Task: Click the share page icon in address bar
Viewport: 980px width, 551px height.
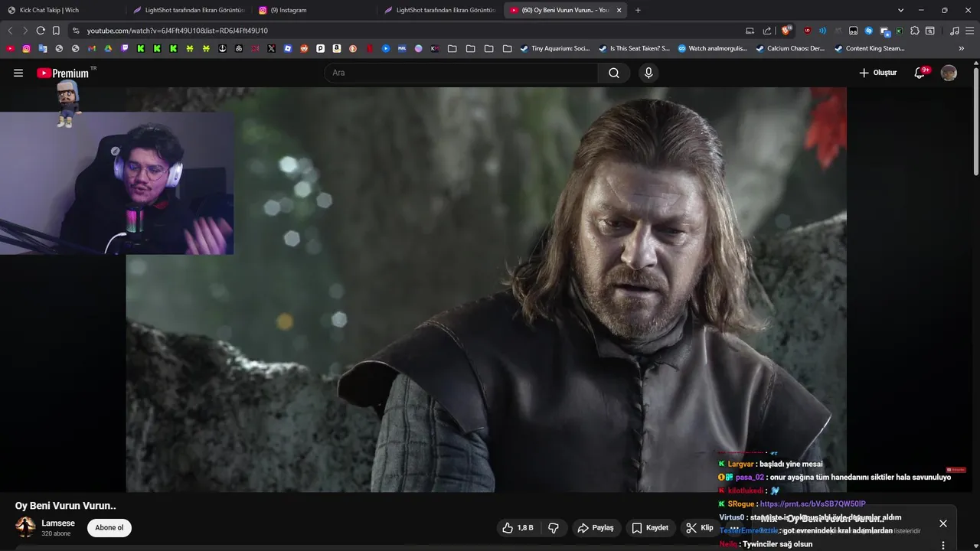Action: [767, 31]
